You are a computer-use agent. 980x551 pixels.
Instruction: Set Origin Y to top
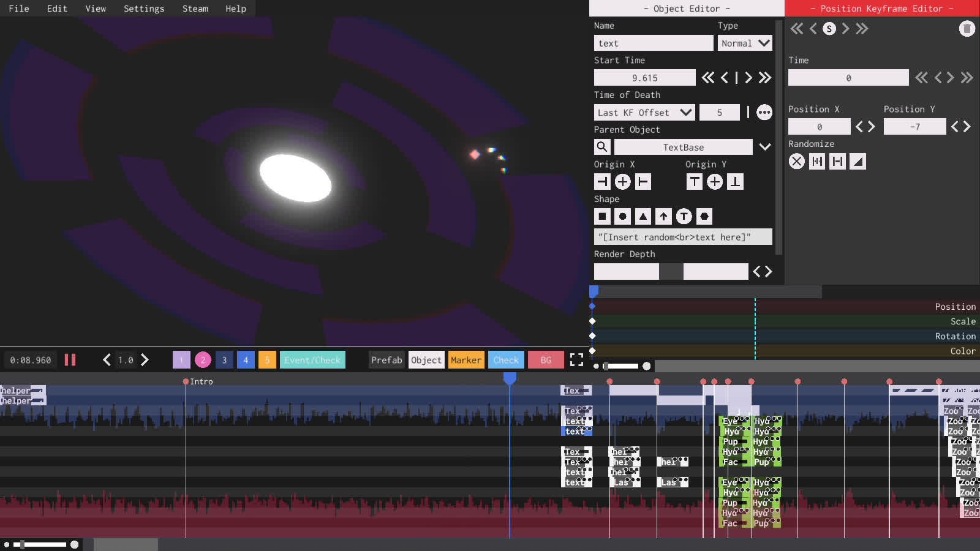[x=694, y=182]
